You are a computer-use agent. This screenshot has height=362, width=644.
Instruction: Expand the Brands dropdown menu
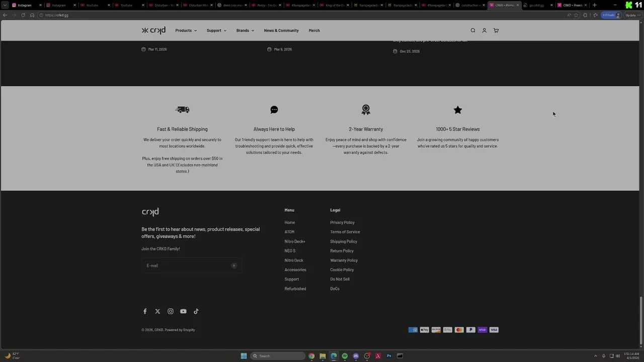coord(245,31)
